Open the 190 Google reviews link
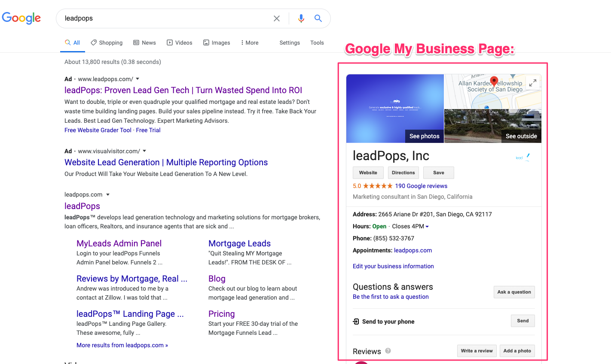This screenshot has height=364, width=611. [x=421, y=186]
